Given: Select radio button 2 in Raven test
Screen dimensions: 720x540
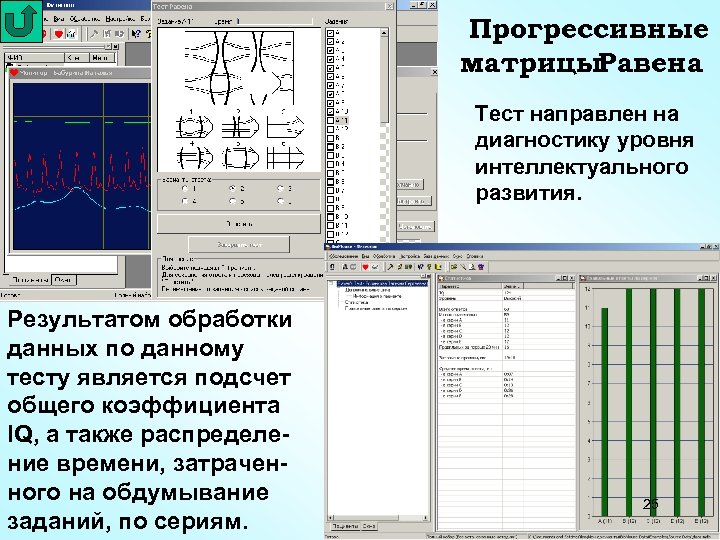Looking at the screenshot, I should pos(232,188).
